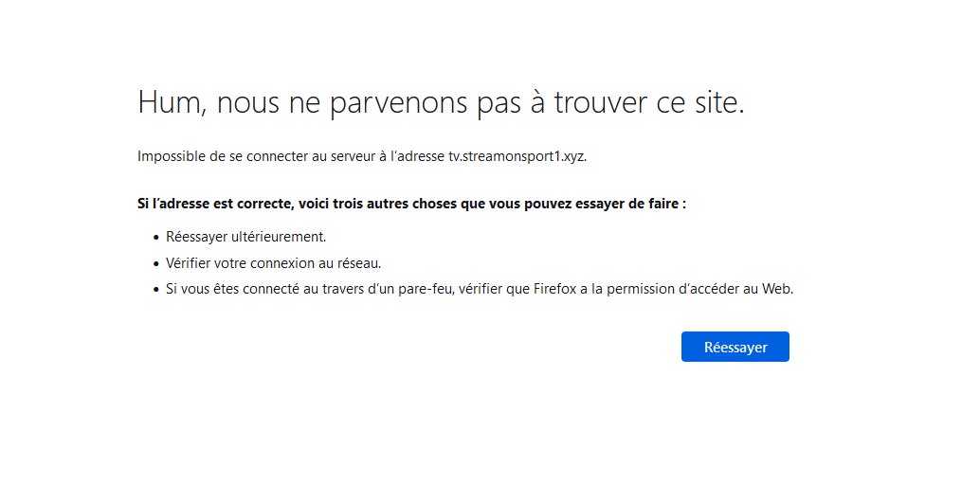
Task: Click the tv.streamonsport1.xyz address text
Action: click(517, 156)
